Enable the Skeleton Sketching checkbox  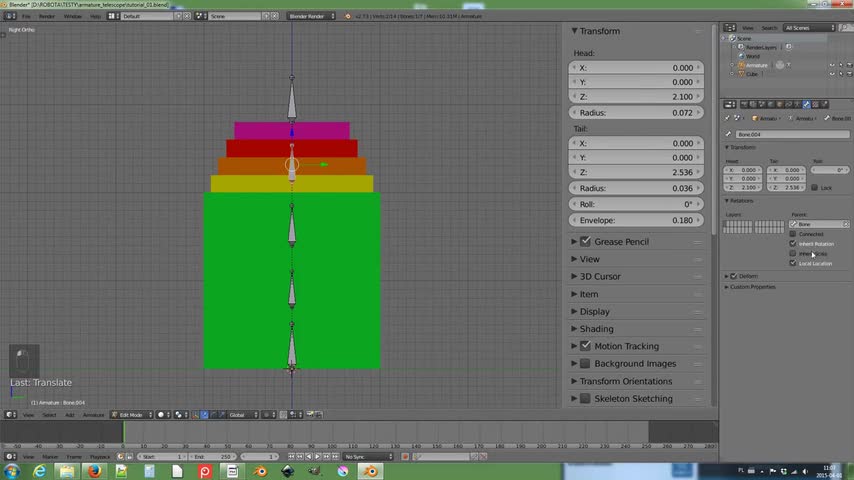(x=585, y=398)
